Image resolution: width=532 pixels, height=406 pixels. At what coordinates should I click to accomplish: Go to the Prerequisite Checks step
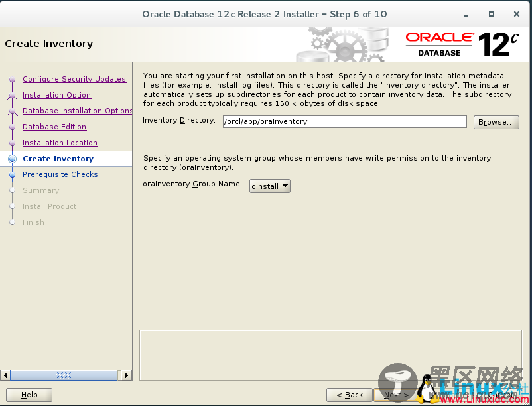tap(60, 174)
